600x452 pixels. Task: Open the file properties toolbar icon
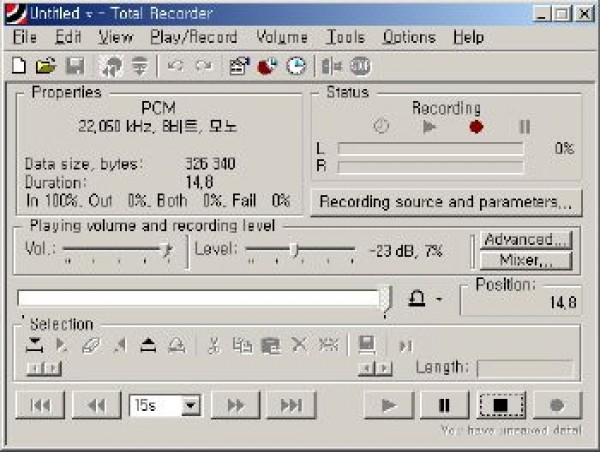[x=240, y=66]
